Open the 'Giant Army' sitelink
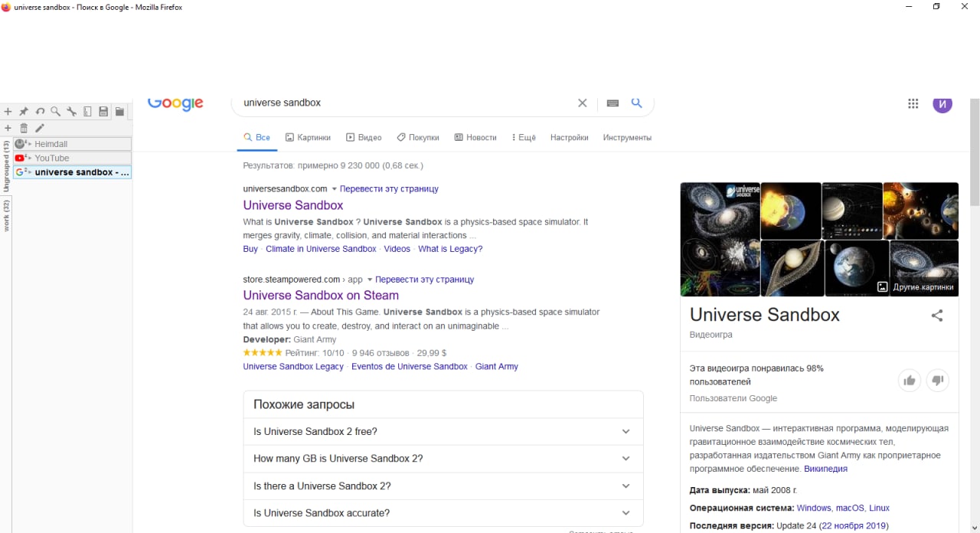This screenshot has height=533, width=980. [x=497, y=367]
